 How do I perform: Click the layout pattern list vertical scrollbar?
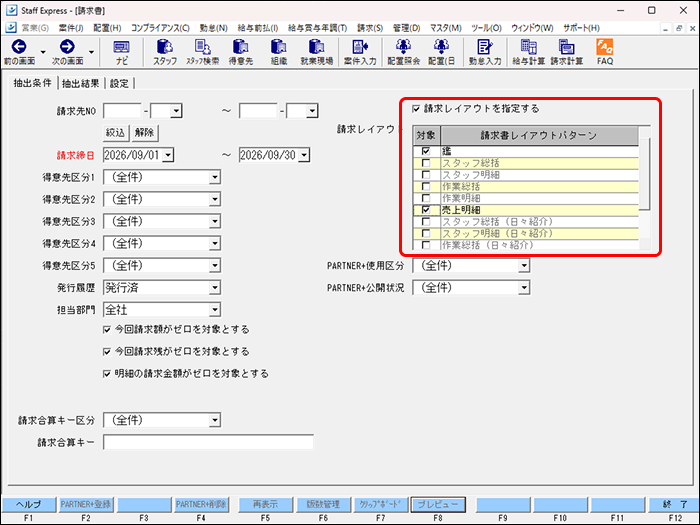tap(645, 188)
